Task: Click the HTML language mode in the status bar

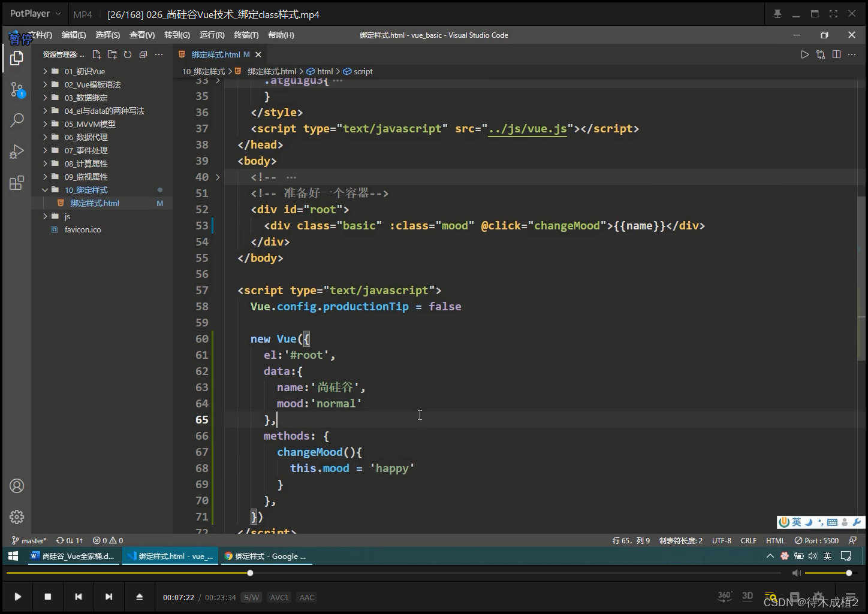Action: (775, 540)
